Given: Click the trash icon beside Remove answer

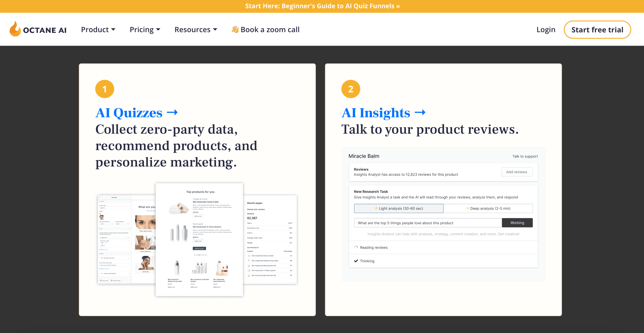Looking at the screenshot, I should (x=112, y=281).
